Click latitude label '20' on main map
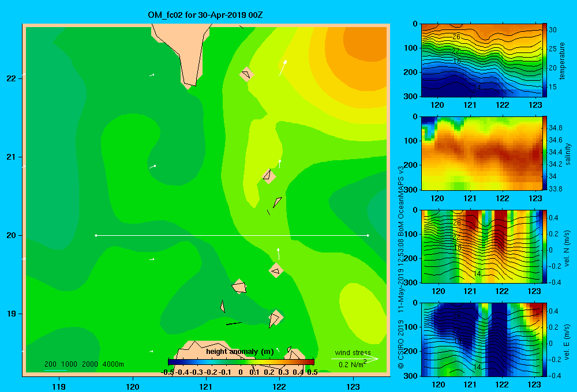Screen dimensions: 577x392 12,235
